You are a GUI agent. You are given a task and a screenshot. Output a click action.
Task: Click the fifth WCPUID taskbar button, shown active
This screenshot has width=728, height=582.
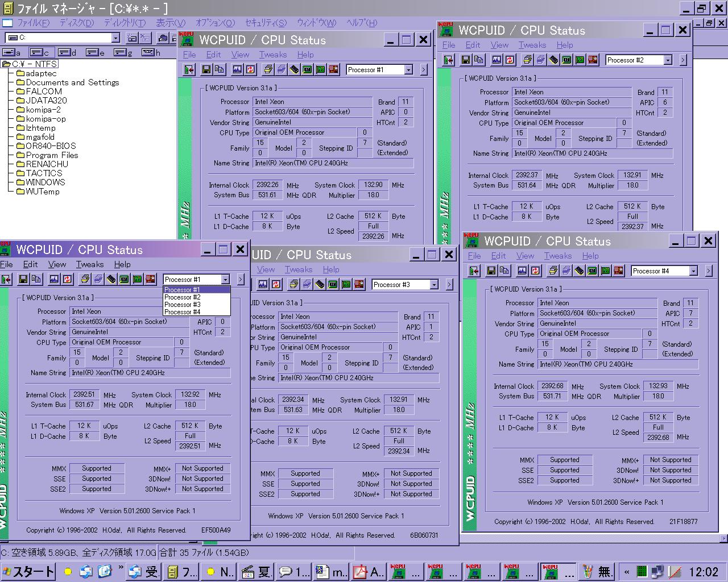558,572
